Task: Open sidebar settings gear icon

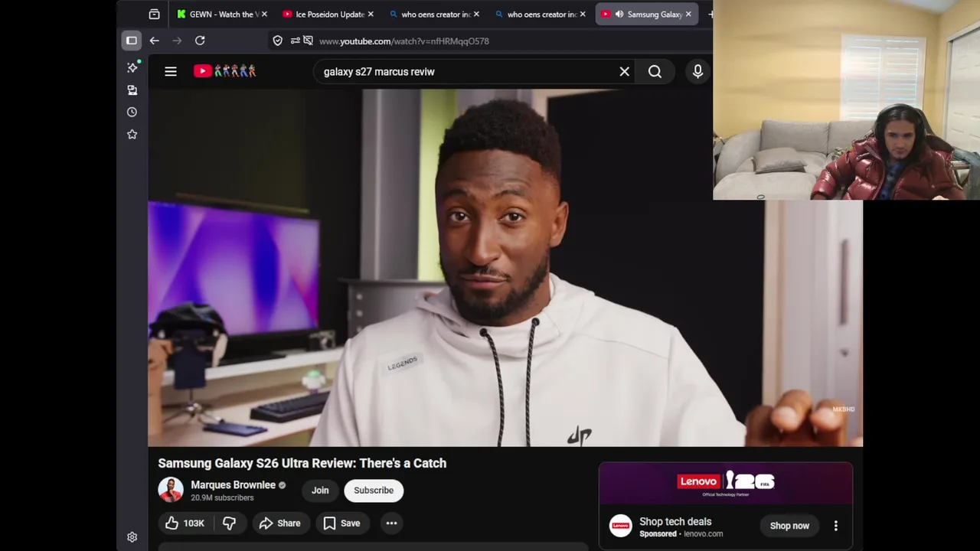Action: [132, 537]
